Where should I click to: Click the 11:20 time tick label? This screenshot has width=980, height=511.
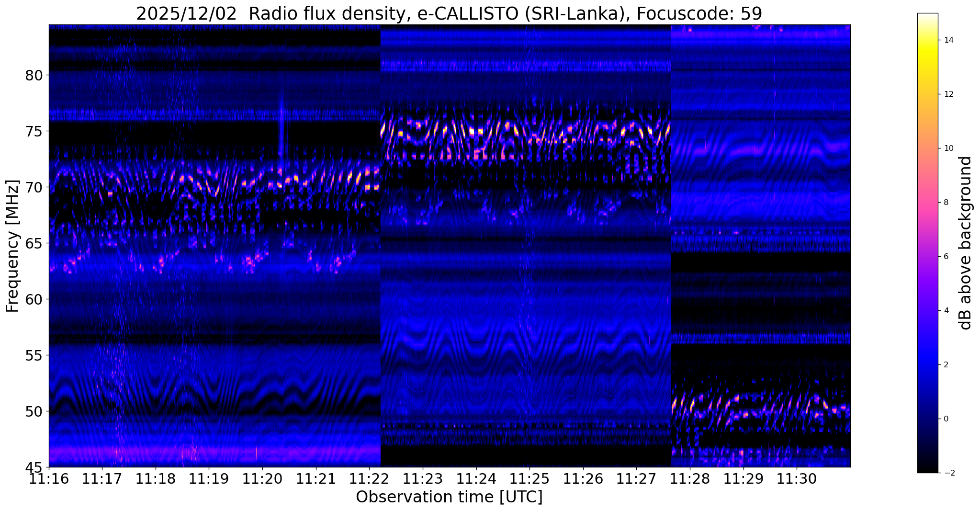coord(262,478)
